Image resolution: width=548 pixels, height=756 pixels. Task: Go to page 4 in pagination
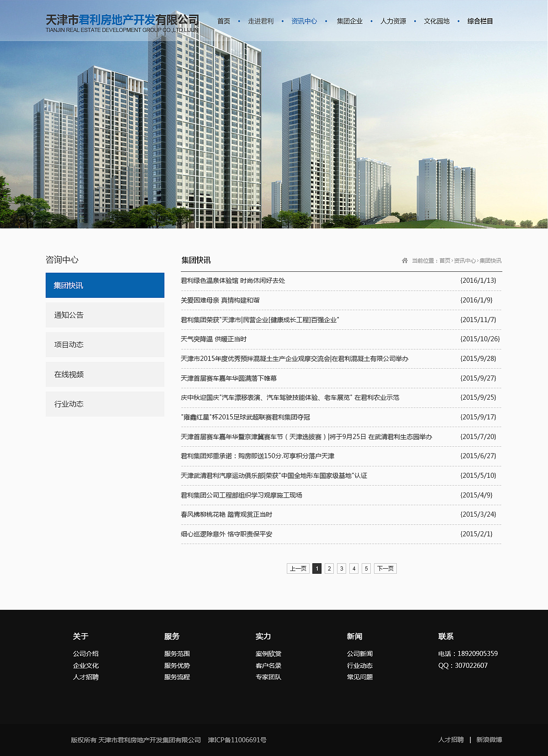(354, 568)
